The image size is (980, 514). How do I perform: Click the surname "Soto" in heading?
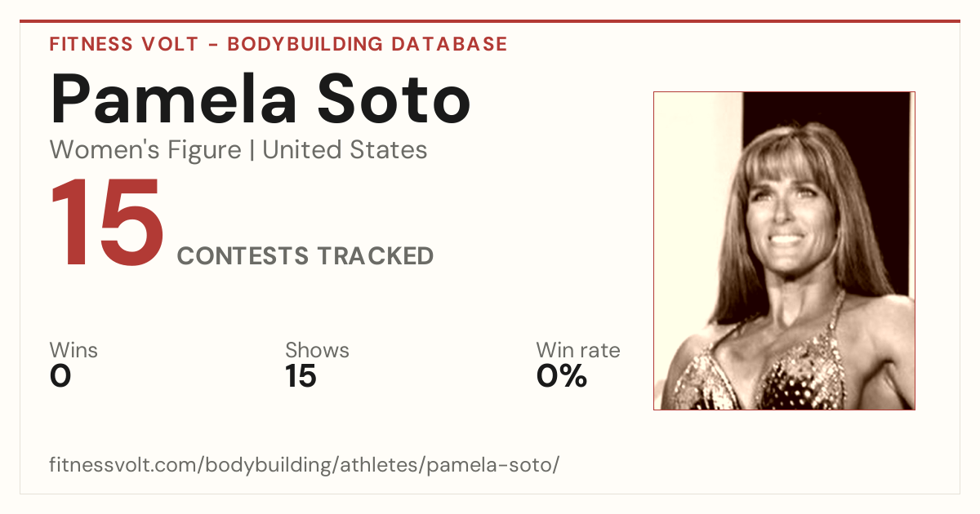pyautogui.click(x=396, y=99)
